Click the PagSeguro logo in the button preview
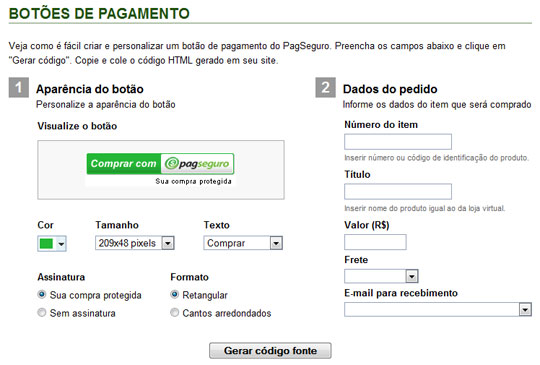This screenshot has width=540, height=365. click(x=197, y=164)
